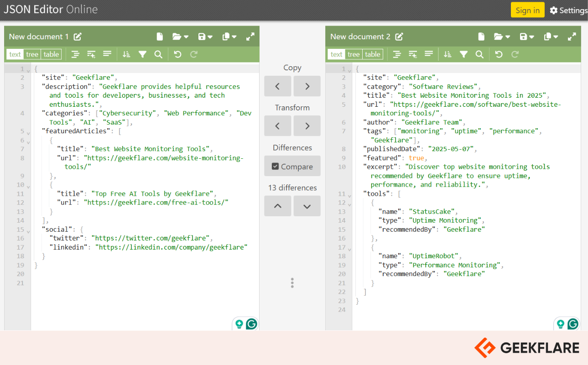588x365 pixels.
Task: Switch the right panel to text mode
Action: [336, 54]
